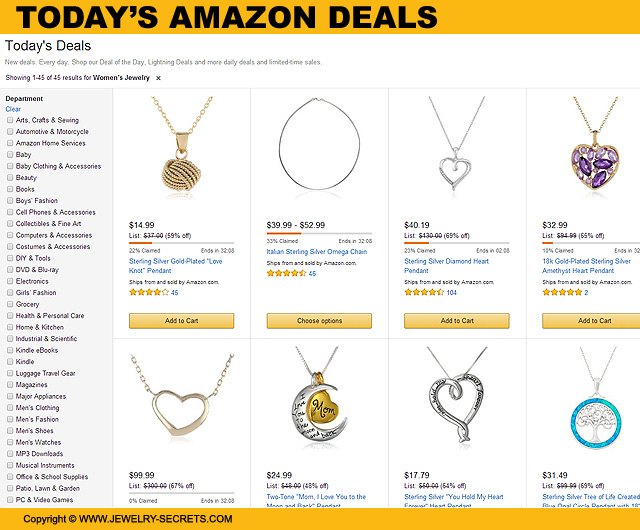Image resolution: width=640 pixels, height=530 pixels.
Task: Remove the Women's Jewelry filter x
Action: click(158, 77)
